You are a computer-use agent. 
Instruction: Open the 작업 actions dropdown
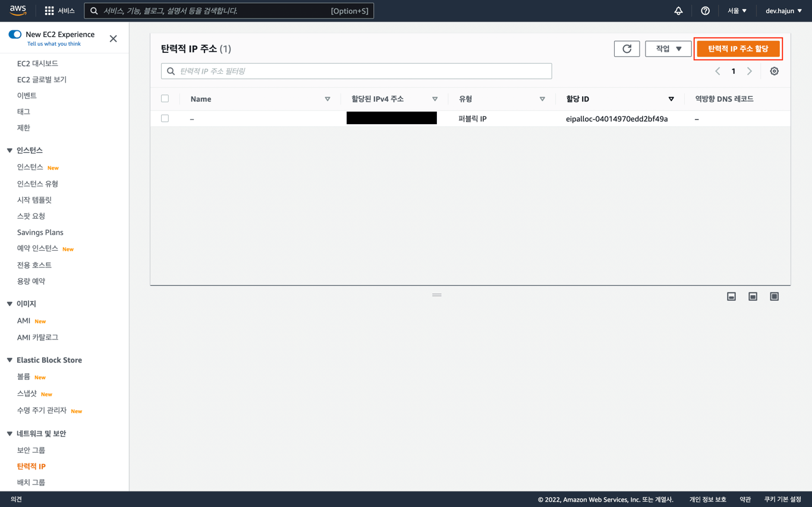click(668, 49)
